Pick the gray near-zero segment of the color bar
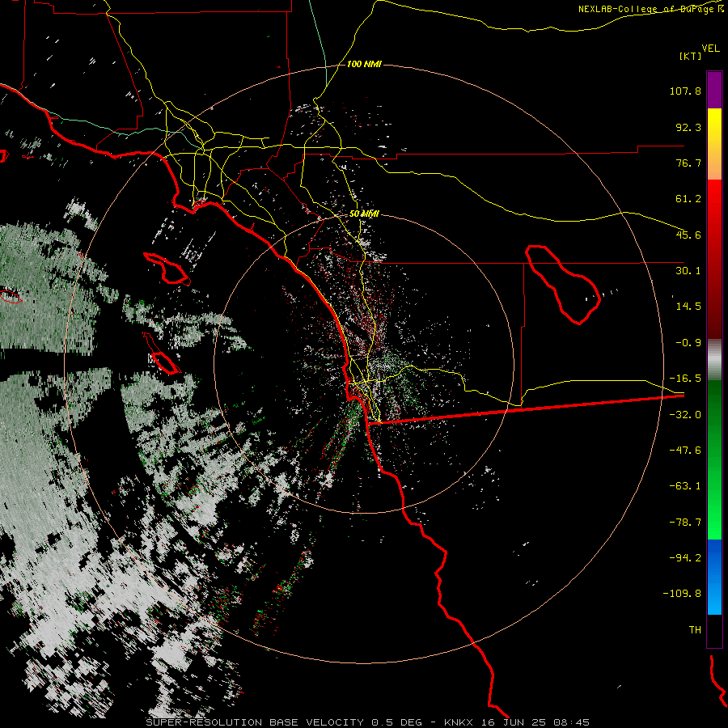This screenshot has height=728, width=728. [x=714, y=360]
